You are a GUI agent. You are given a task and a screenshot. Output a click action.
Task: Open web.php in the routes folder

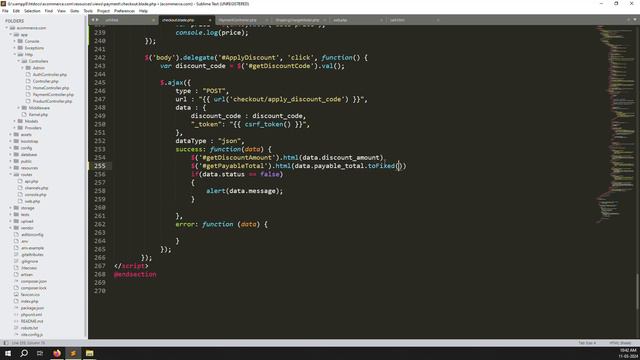click(32, 201)
